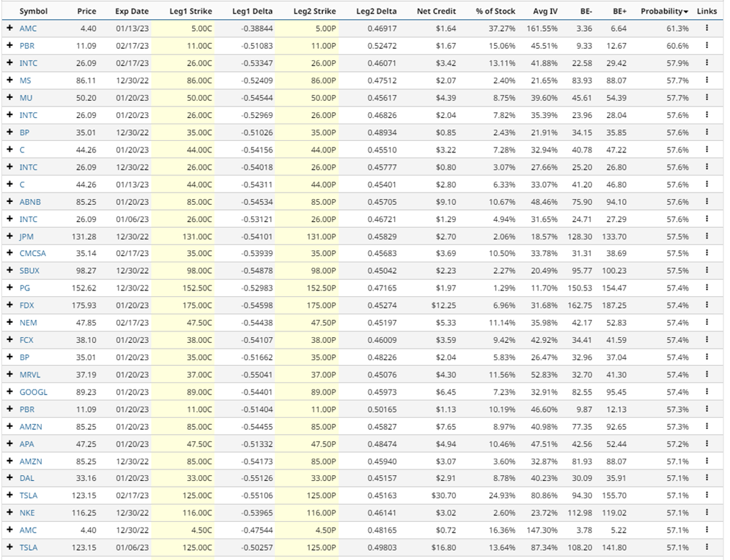The width and height of the screenshot is (730, 560).
Task: Open the DAL symbol link
Action: [x=27, y=478]
